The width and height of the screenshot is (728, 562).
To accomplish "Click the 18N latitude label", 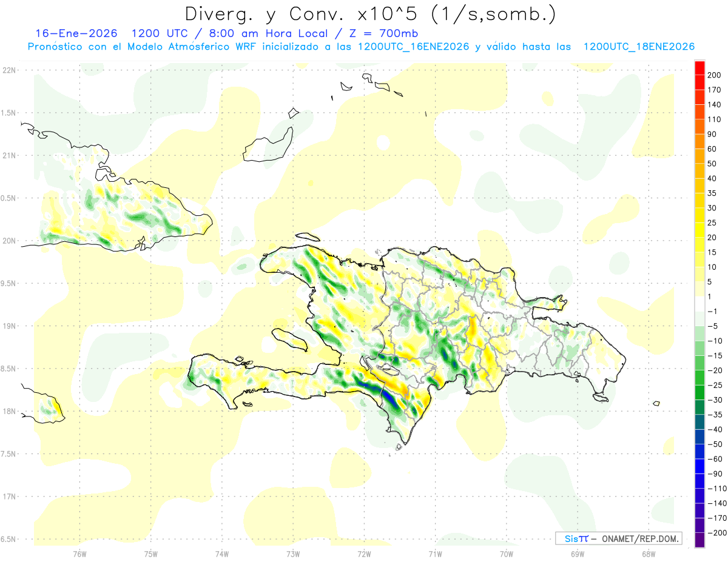I will tap(9, 411).
